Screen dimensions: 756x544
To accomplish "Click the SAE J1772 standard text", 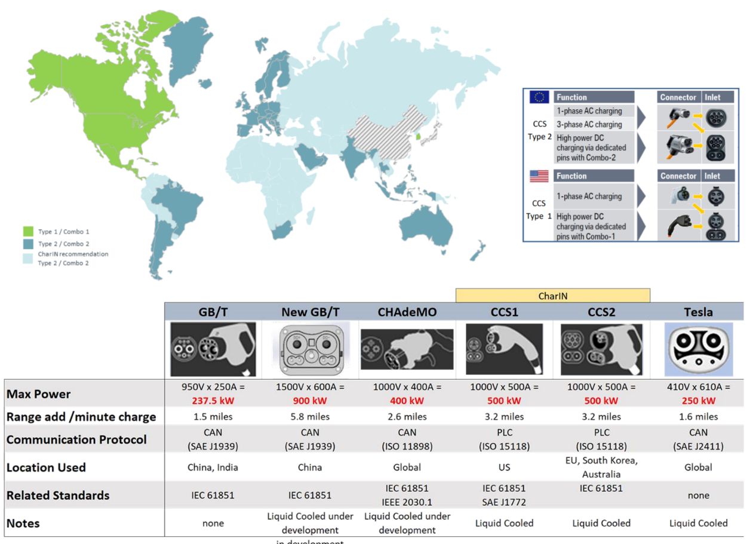I will [505, 502].
